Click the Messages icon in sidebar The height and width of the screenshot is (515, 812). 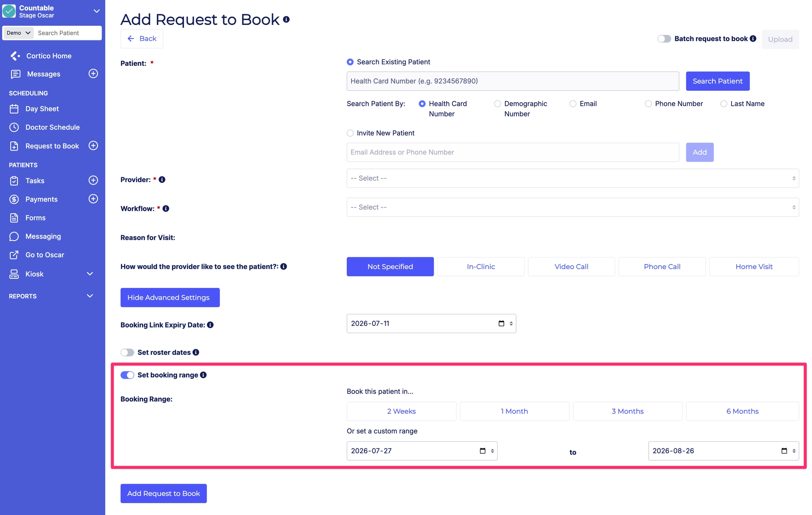(15, 74)
